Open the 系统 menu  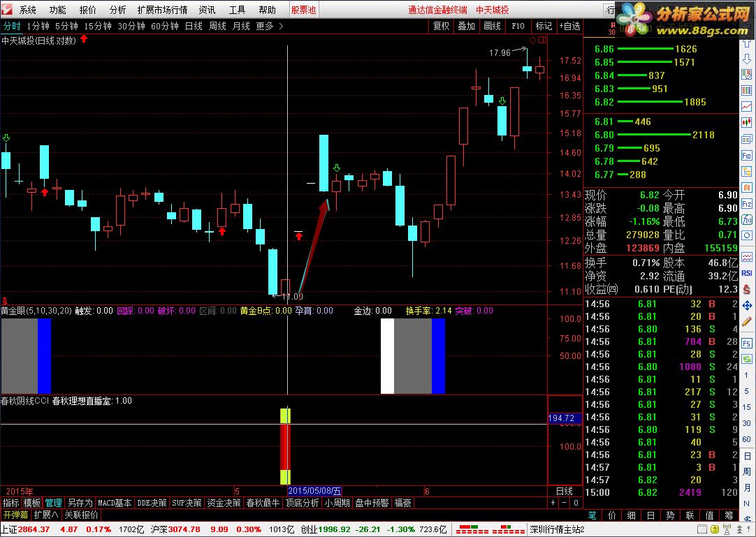27,10
